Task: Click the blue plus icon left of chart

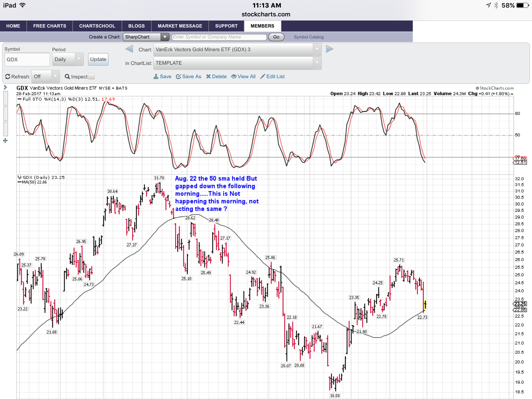Action: tap(5, 141)
